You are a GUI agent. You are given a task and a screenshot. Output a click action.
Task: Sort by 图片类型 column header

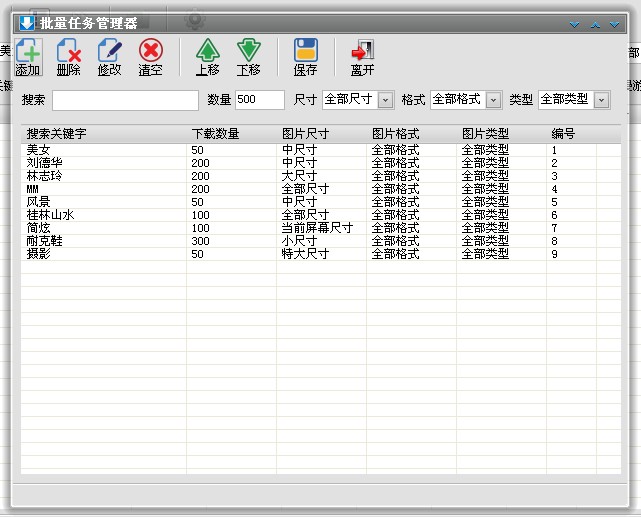(x=502, y=134)
